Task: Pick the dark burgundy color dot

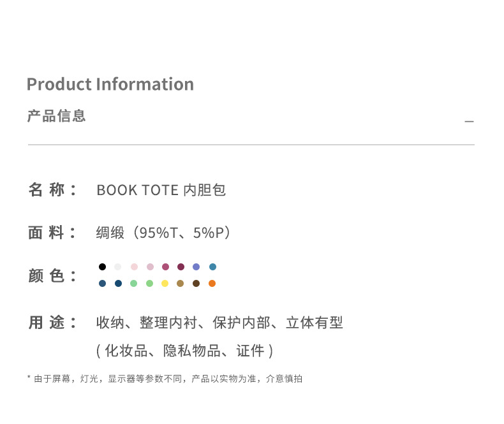Action: point(181,267)
